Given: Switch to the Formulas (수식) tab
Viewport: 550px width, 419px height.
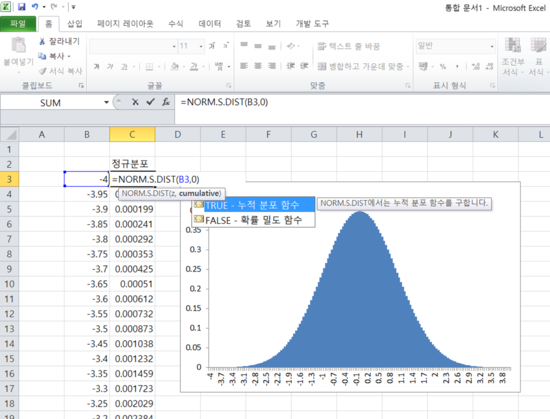Looking at the screenshot, I should tap(176, 23).
